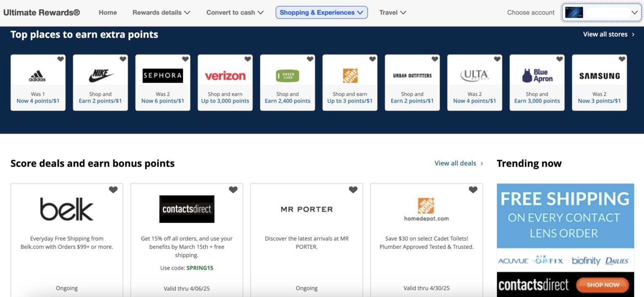Select the Samsung store logo
Screen dimensions: 644x297
pos(599,76)
